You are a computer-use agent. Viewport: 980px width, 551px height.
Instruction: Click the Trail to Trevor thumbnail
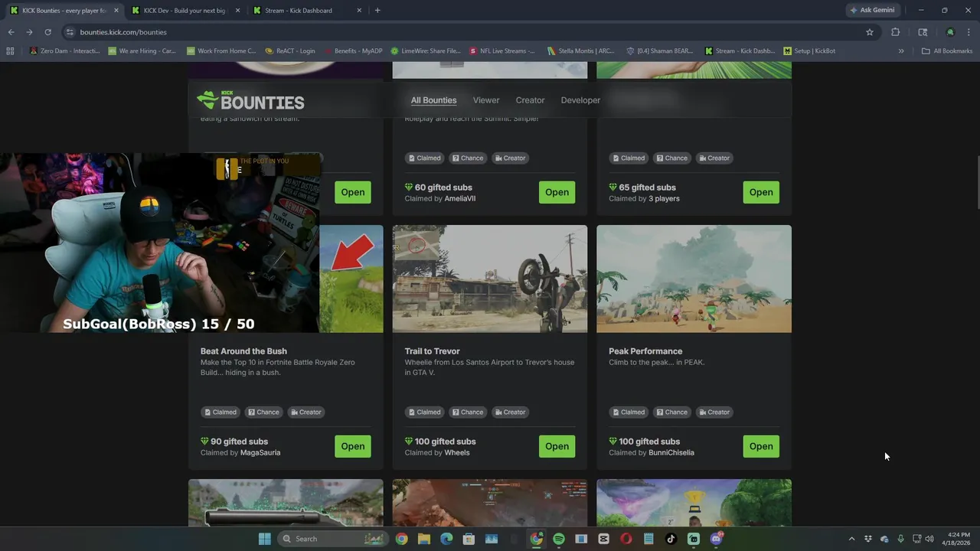coord(490,279)
